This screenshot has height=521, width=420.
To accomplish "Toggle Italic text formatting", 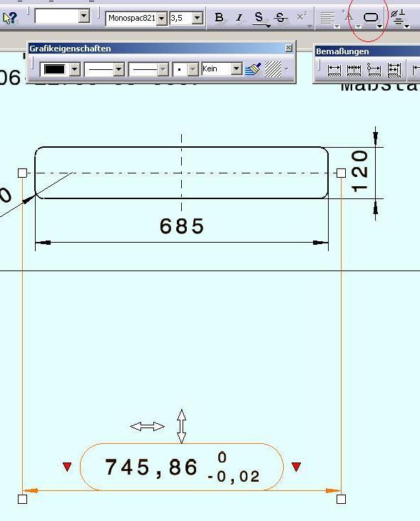I will [x=239, y=18].
